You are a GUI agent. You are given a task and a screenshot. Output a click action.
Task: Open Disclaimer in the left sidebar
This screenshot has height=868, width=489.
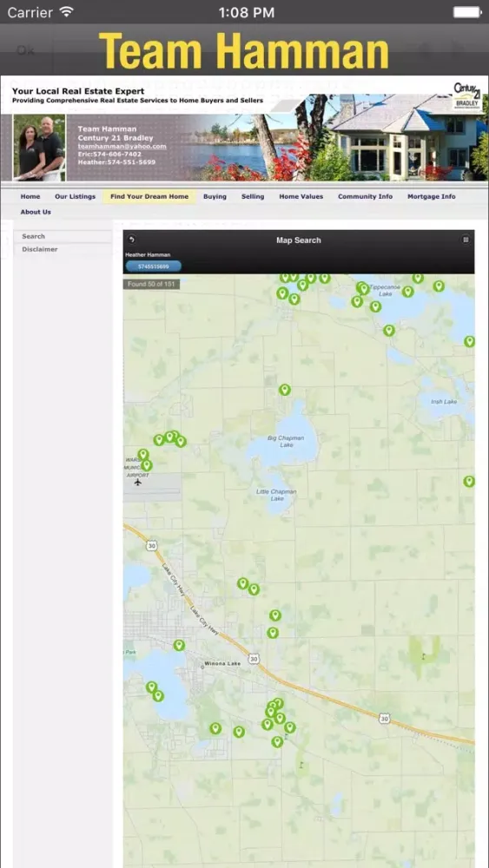[63, 250]
